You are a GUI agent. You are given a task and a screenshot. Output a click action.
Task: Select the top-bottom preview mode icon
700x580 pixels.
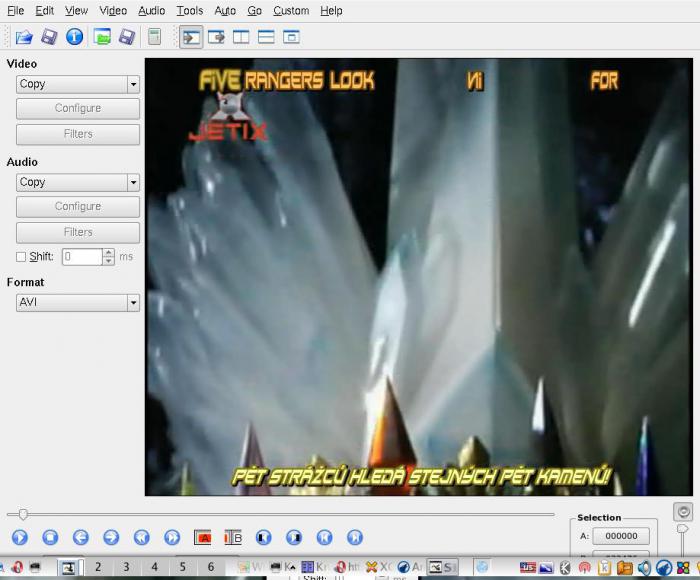(266, 37)
